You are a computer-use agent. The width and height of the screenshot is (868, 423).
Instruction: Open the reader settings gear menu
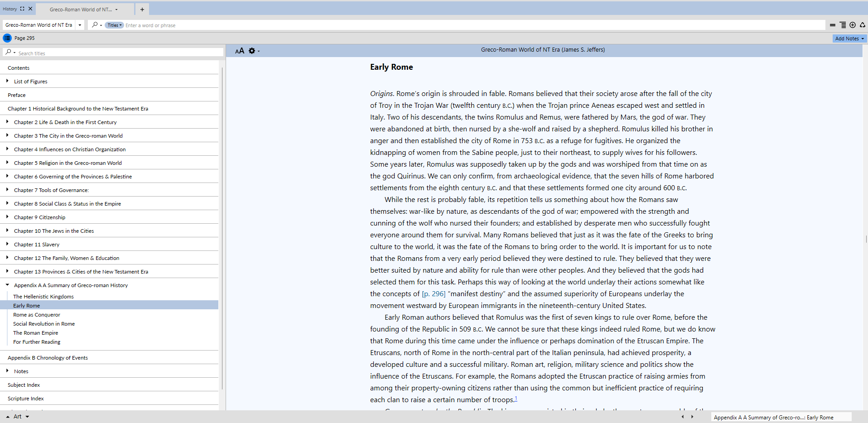(x=252, y=51)
